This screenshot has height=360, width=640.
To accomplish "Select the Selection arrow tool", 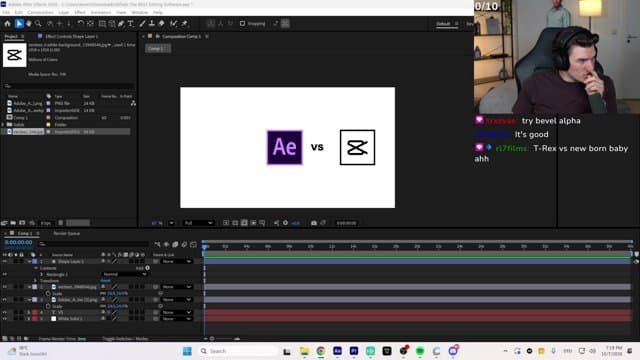I will click(19, 24).
